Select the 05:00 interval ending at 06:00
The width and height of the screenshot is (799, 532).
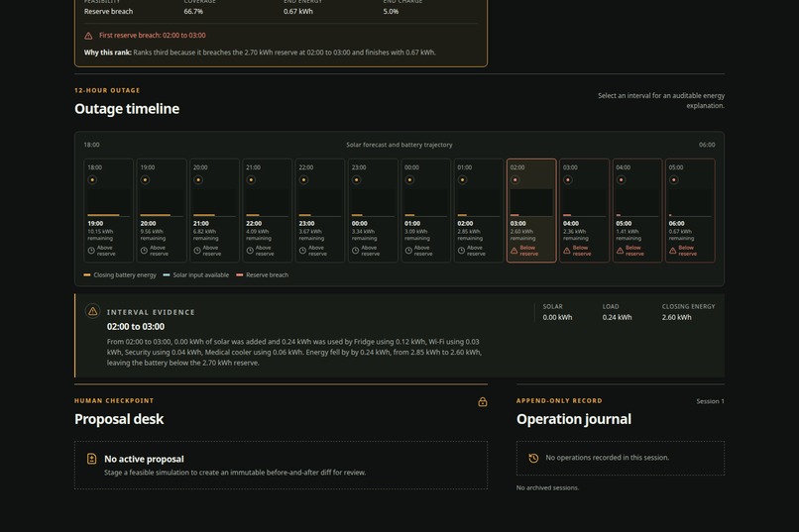(x=690, y=211)
